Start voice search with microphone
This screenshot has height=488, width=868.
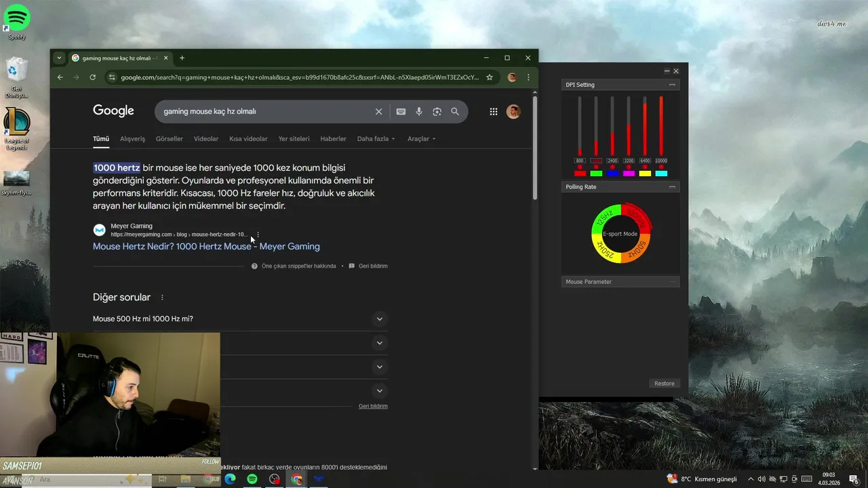click(x=419, y=112)
